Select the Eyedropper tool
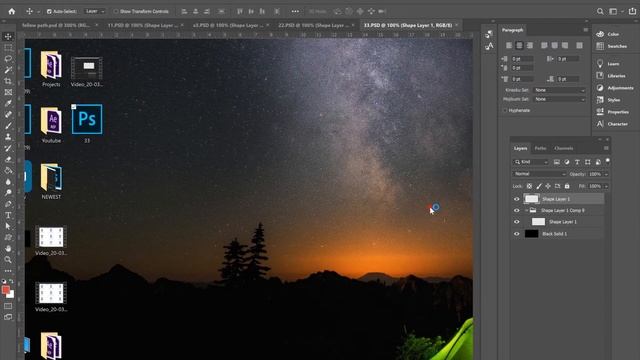Viewport: 640px width, 360px height. tap(8, 103)
